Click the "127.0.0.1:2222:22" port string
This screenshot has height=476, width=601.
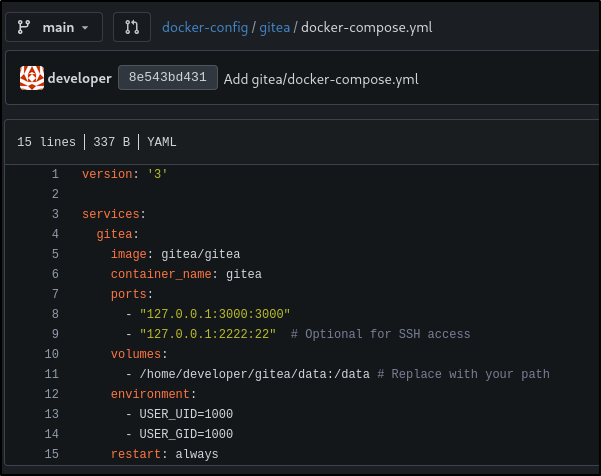[x=208, y=334]
